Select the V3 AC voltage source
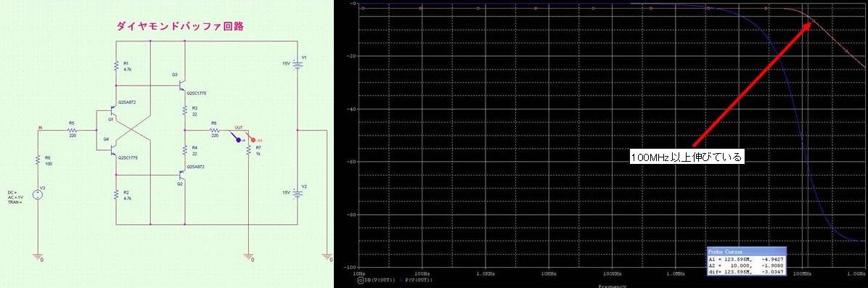 pyautogui.click(x=38, y=194)
